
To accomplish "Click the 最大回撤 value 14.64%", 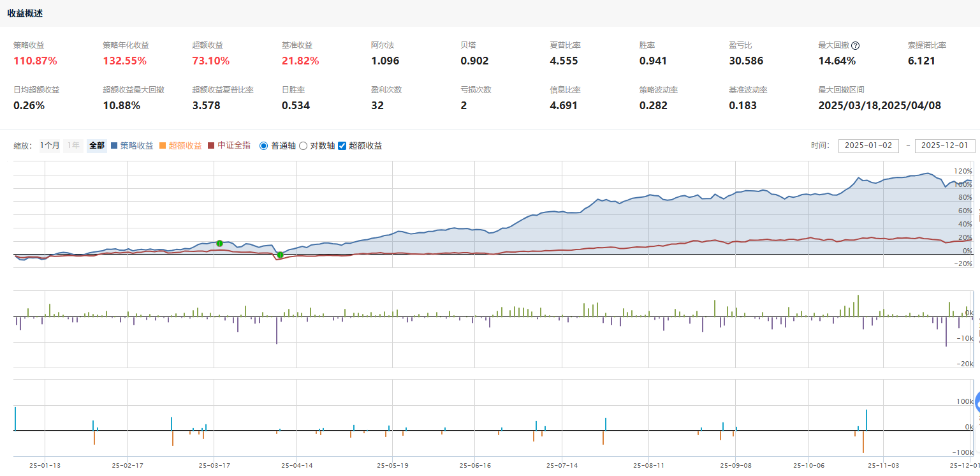I will pyautogui.click(x=837, y=61).
